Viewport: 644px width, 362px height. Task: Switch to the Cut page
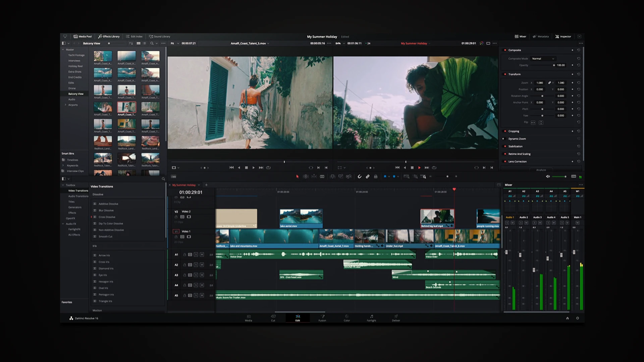[273, 318]
